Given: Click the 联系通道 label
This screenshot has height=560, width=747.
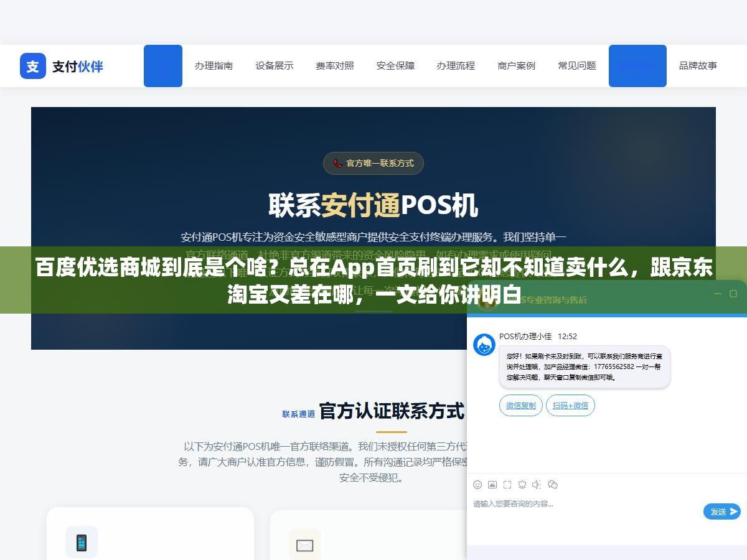Looking at the screenshot, I should pyautogui.click(x=299, y=414).
